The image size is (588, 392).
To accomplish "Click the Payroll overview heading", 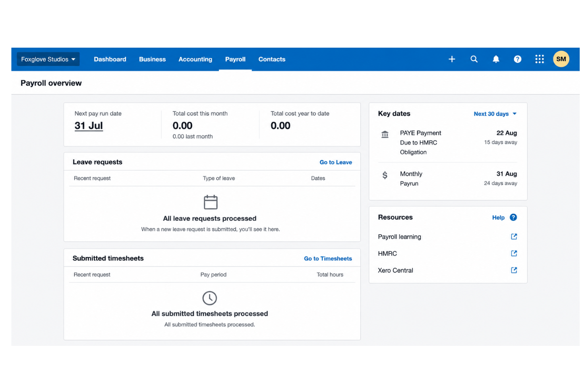I will point(51,83).
